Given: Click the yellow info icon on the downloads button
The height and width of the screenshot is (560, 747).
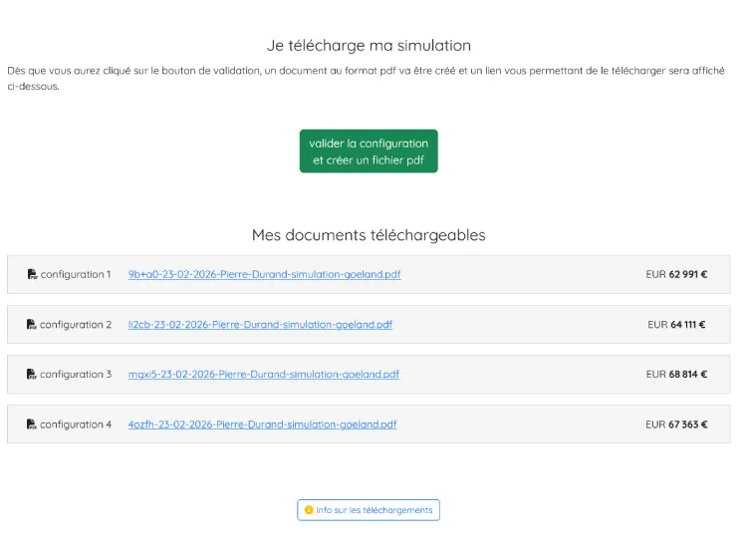Looking at the screenshot, I should tap(309, 510).
